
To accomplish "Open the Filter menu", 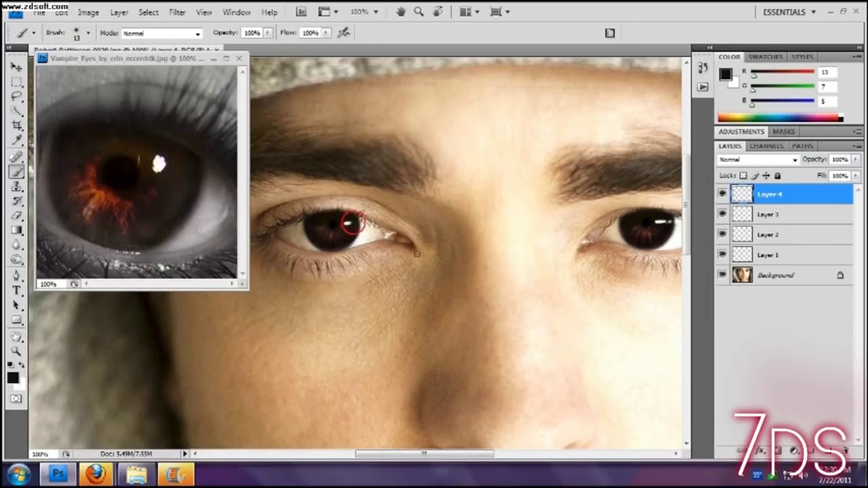I will coord(177,12).
